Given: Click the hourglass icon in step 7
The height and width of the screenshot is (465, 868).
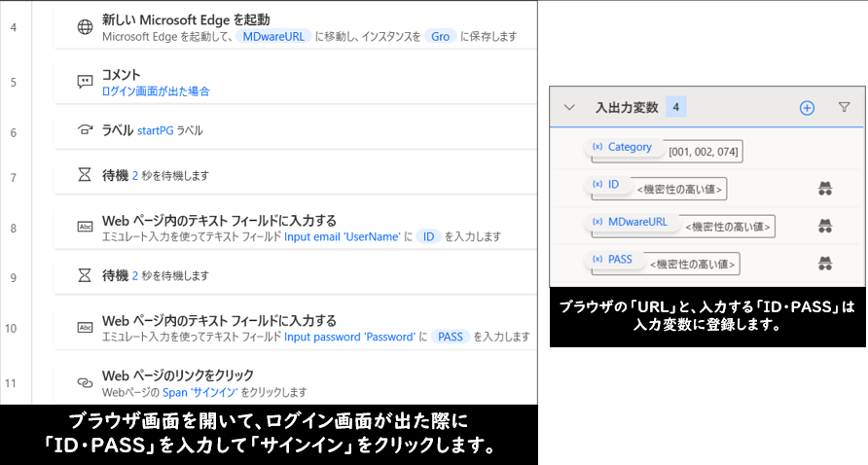Looking at the screenshot, I should pyautogui.click(x=84, y=175).
